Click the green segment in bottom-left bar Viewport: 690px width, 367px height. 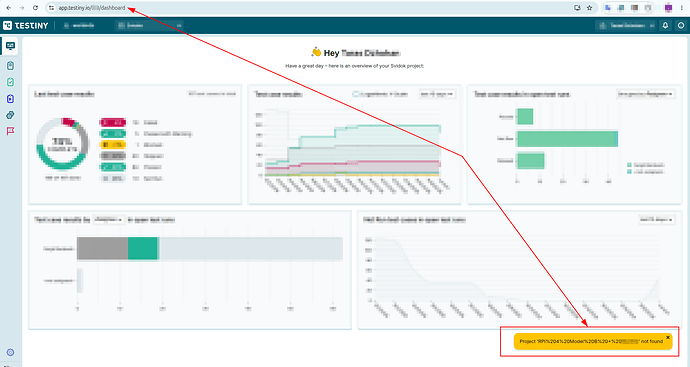coord(143,248)
